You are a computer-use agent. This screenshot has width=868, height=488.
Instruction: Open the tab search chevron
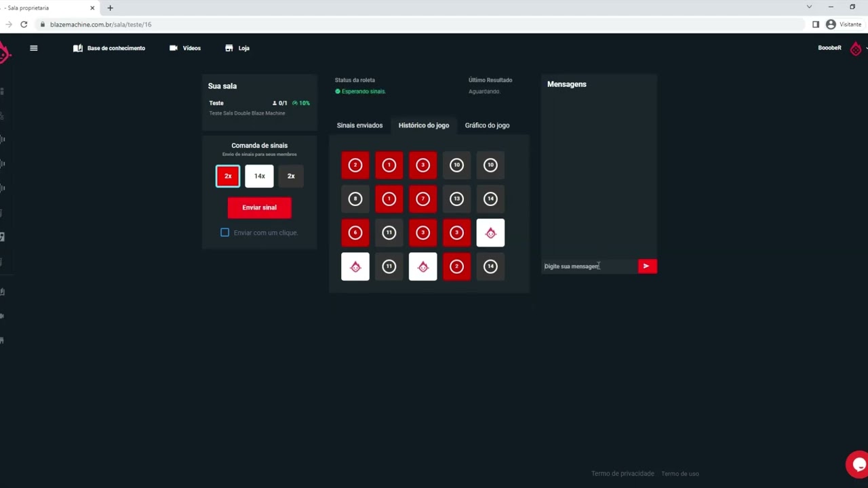(x=809, y=7)
